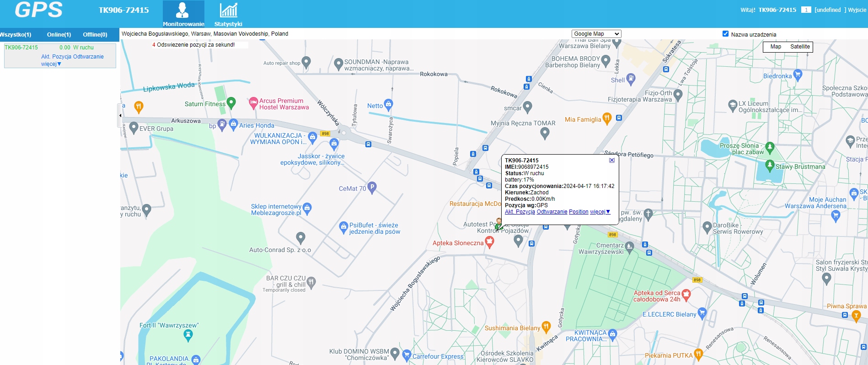The width and height of the screenshot is (868, 365).
Task: Toggle the Nazwa urzadzenia checkbox
Action: click(725, 33)
